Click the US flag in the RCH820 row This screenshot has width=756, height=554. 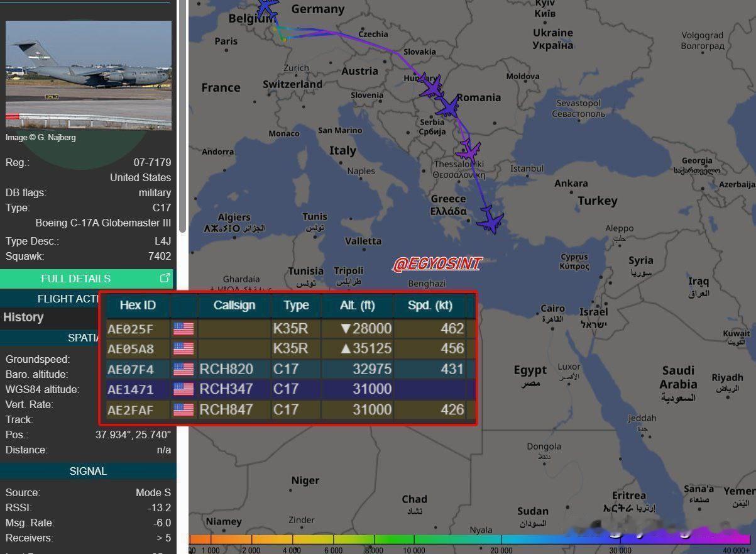click(184, 369)
